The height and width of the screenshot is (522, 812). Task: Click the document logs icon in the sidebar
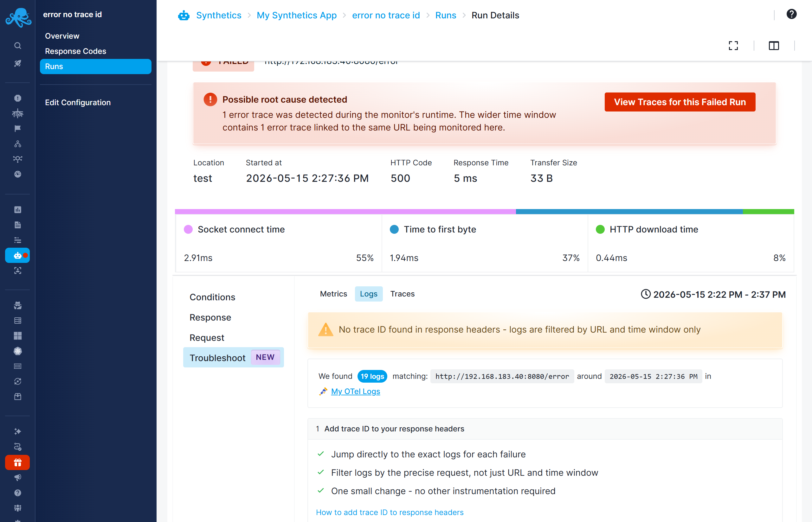pos(18,225)
